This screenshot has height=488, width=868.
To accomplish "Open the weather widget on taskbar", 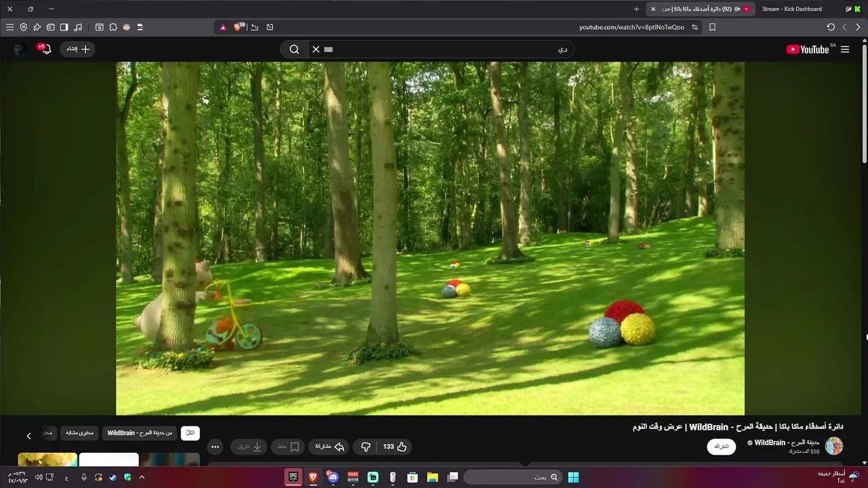I will pos(838,477).
